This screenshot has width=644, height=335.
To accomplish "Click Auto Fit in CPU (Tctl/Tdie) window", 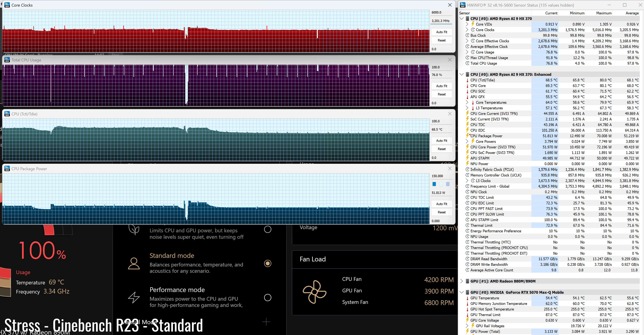I will [x=441, y=141].
